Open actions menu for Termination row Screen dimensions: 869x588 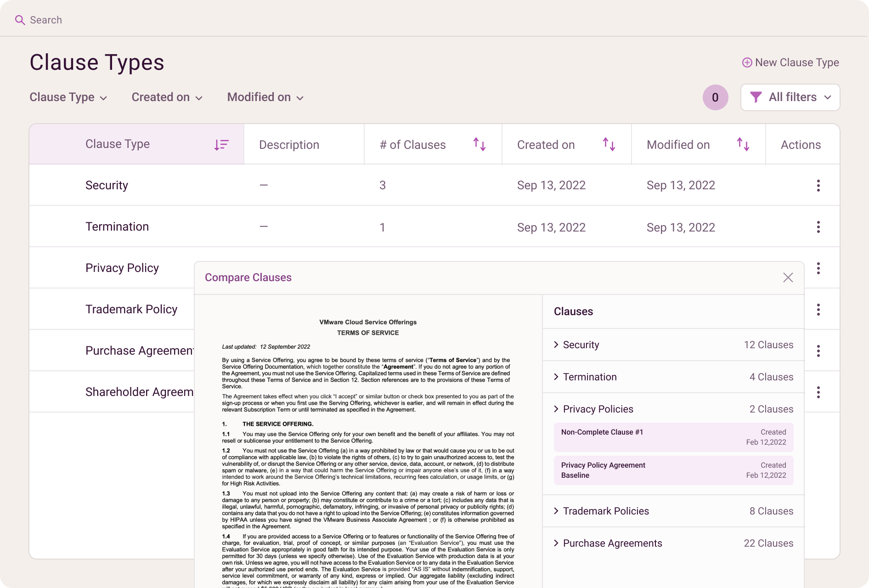coord(818,227)
